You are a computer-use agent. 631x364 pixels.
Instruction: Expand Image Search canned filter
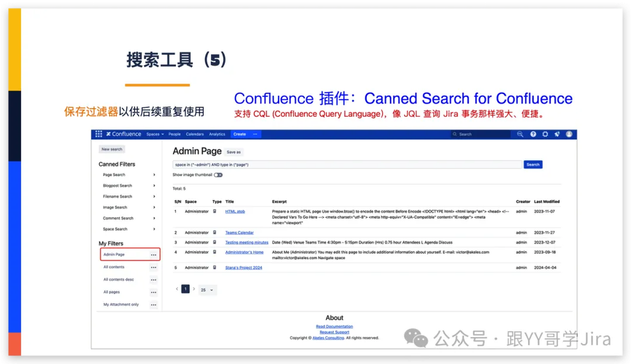pos(154,208)
